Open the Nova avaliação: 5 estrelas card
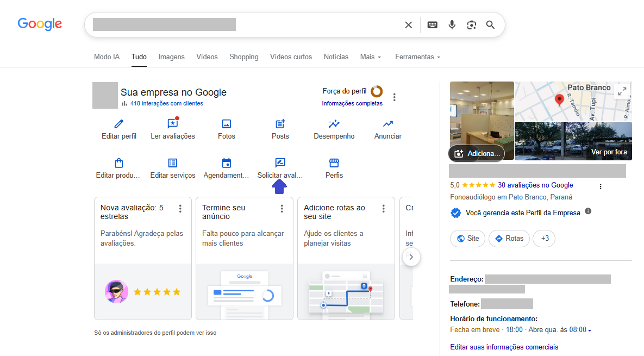 [x=143, y=258]
